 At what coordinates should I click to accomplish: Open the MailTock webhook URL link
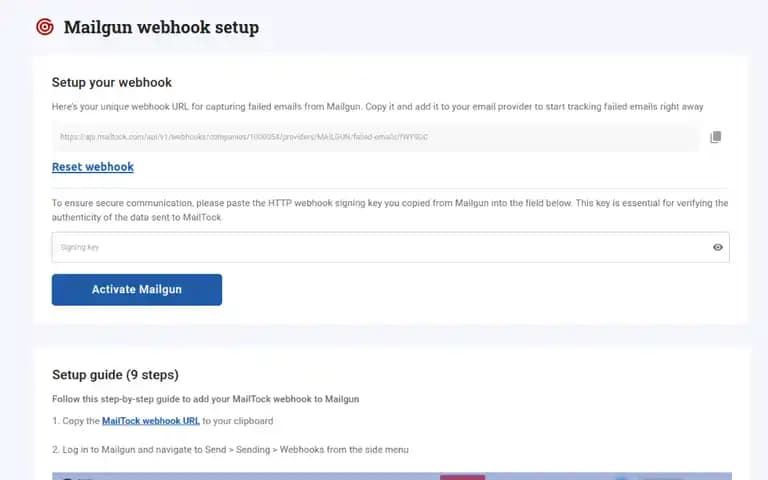[x=151, y=421]
